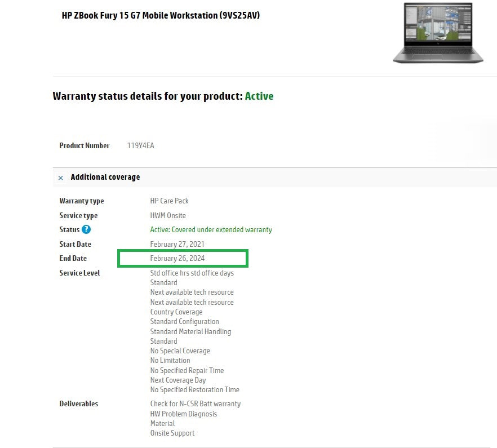The image size is (497, 448).
Task: Click the HP Care Pack warranty type value
Action: (x=169, y=201)
